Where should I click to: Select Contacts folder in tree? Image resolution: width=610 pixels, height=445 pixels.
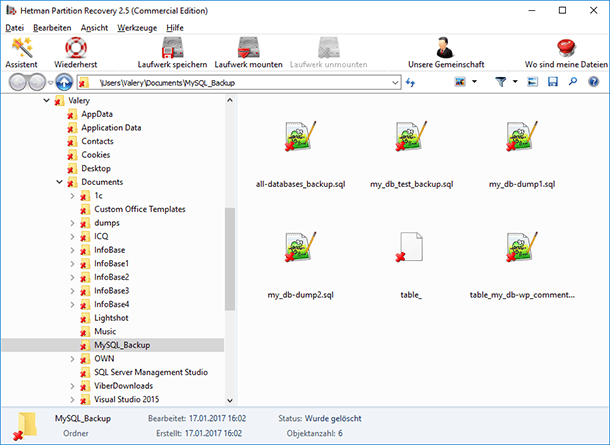point(97,141)
